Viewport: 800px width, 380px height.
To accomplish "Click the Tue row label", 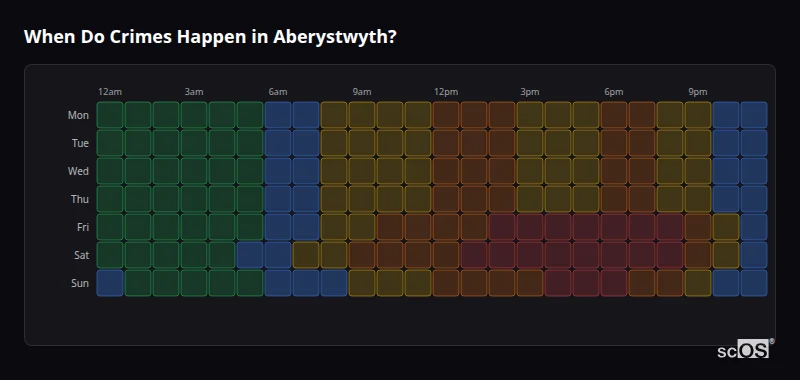I will (x=80, y=143).
